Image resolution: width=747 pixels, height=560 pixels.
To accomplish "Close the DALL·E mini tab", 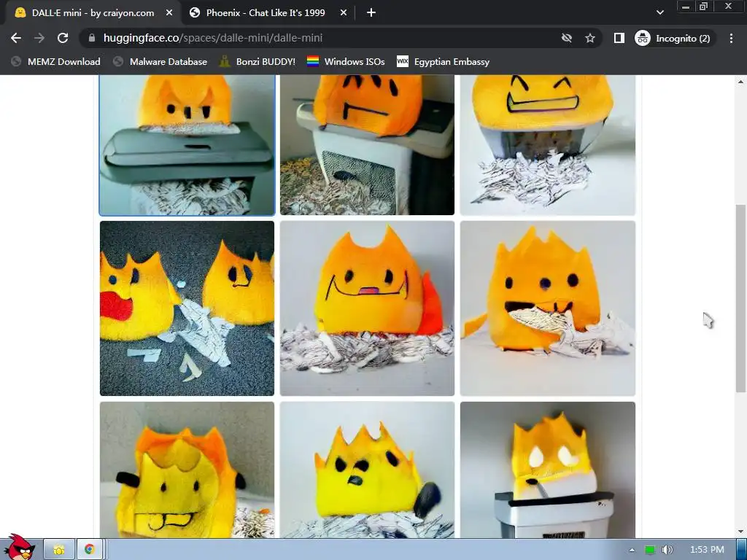I will tap(169, 13).
